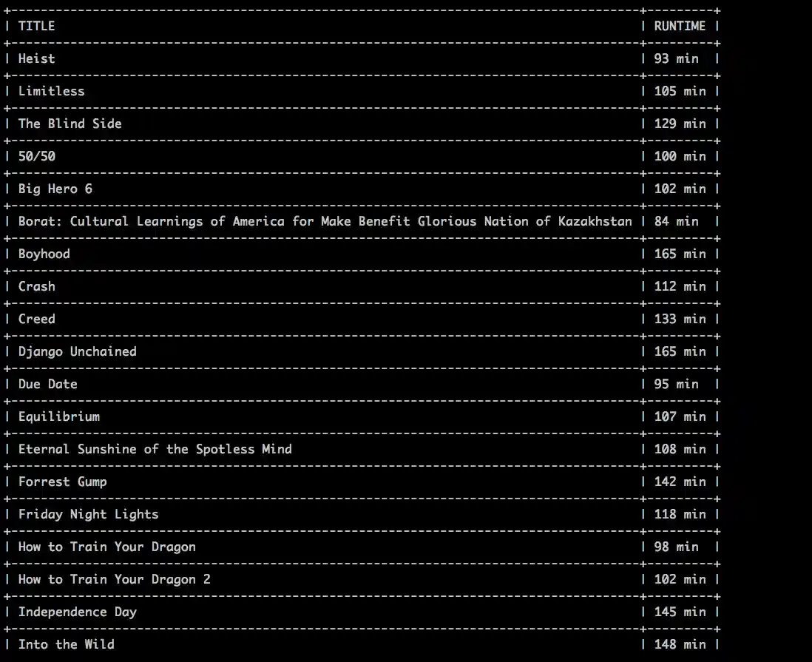Select the Into the Wild title
This screenshot has height=662, width=812.
67,644
